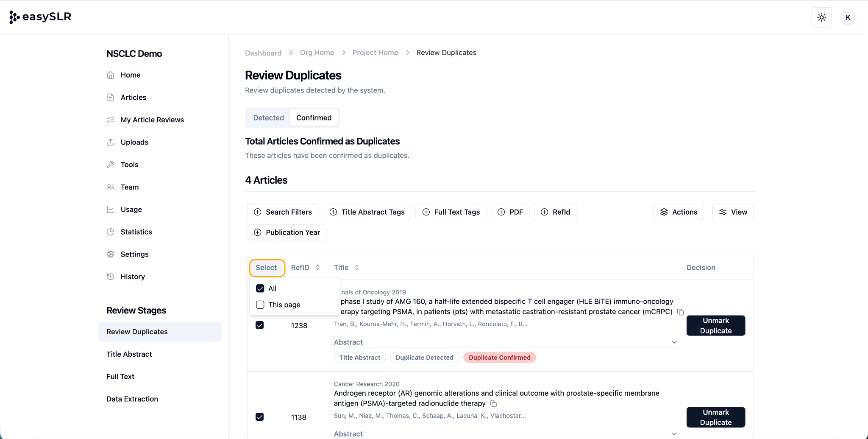The image size is (868, 439).
Task: Expand the Abstract of article 1238
Action: point(674,342)
